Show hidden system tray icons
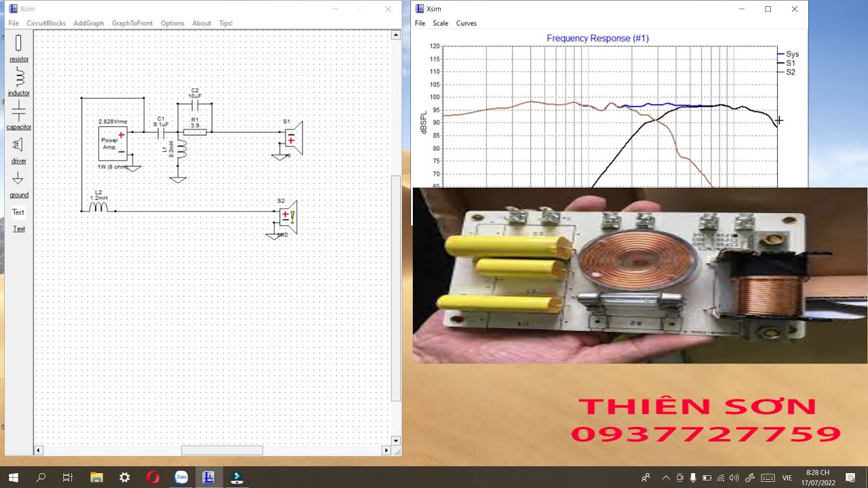The width and height of the screenshot is (868, 488). [x=666, y=478]
